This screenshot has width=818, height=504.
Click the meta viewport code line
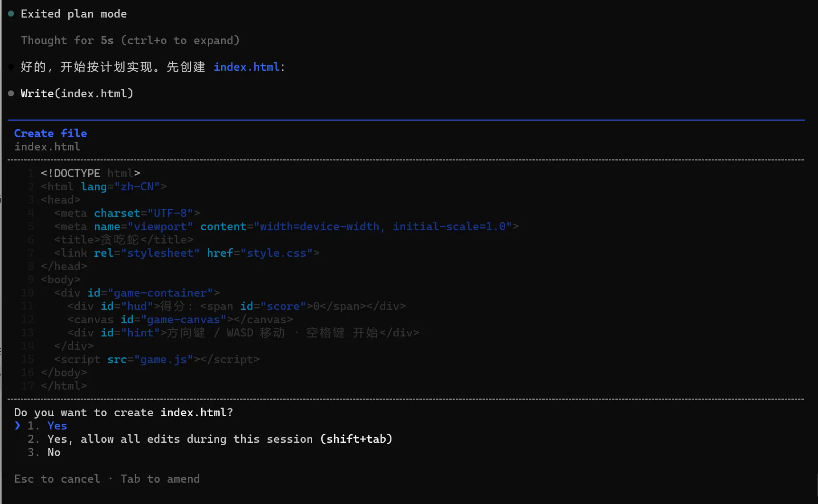click(x=286, y=226)
